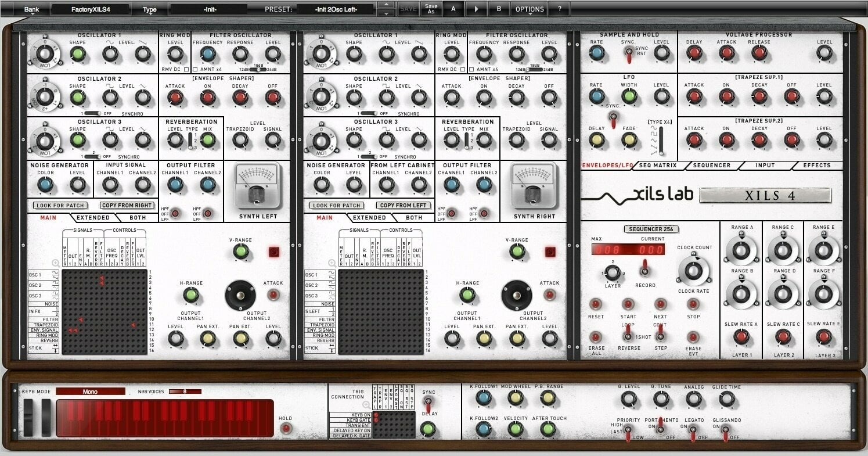The height and width of the screenshot is (456, 868).
Task: Open the Type dropdown
Action: point(149,8)
